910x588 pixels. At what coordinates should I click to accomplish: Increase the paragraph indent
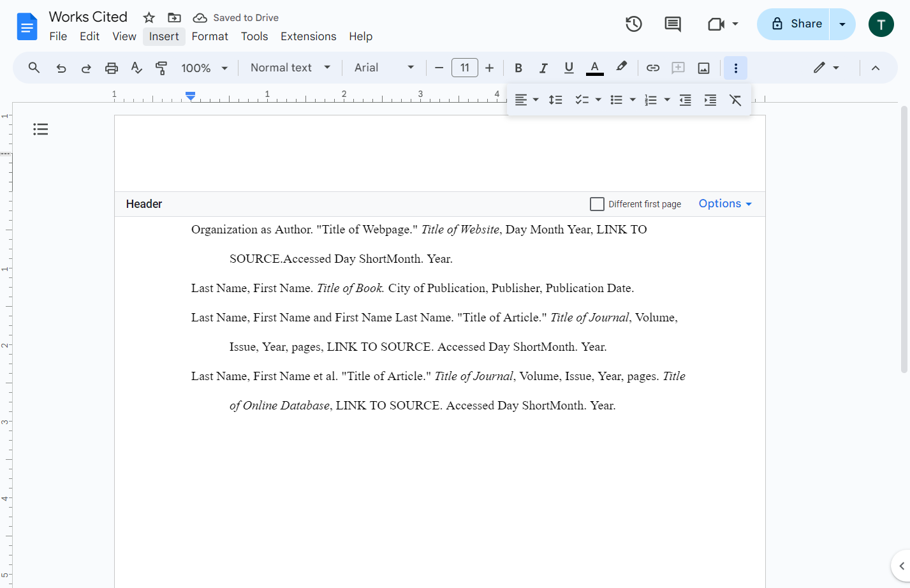pyautogui.click(x=710, y=100)
